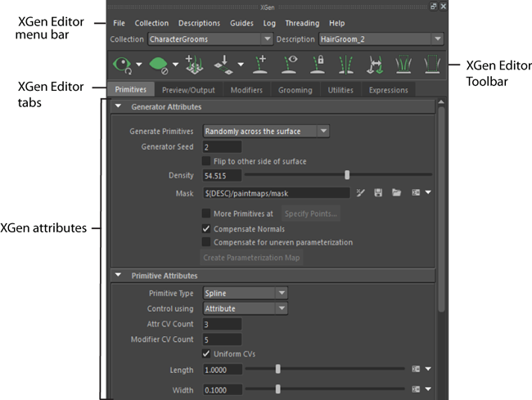Open the Length options arrow menu
Viewport: 532px width, 400px height.
(x=428, y=369)
